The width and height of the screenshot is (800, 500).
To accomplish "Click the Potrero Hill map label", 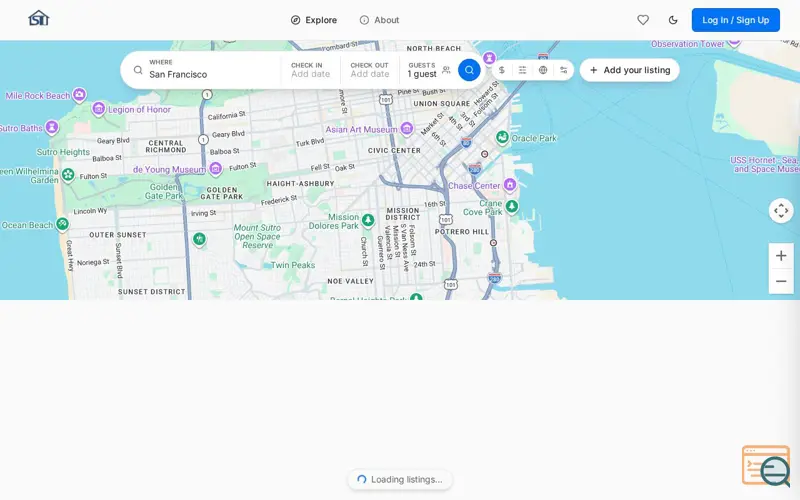I will click(x=462, y=232).
